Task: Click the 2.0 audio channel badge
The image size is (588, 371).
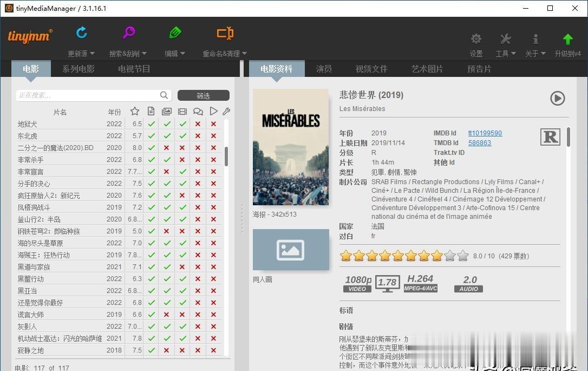Action: tap(469, 284)
